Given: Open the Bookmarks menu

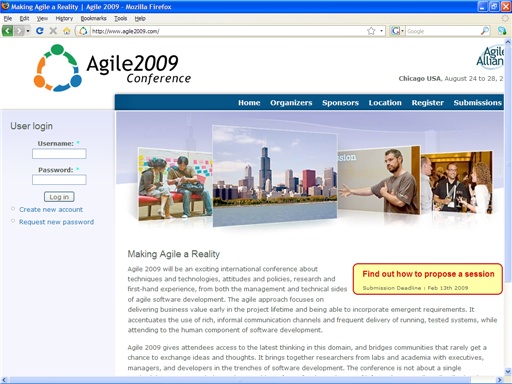Looking at the screenshot, I should (x=93, y=18).
